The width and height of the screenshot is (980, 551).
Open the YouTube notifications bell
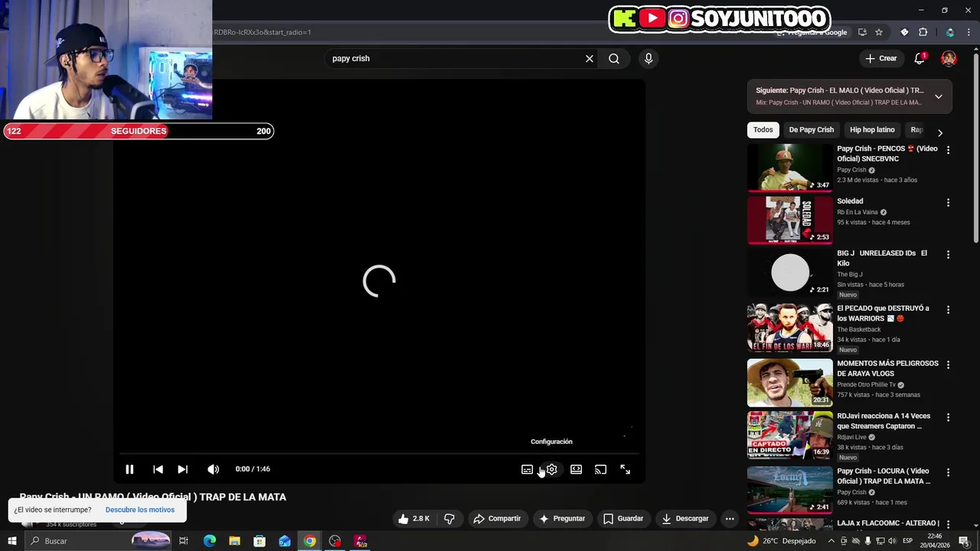point(920,58)
